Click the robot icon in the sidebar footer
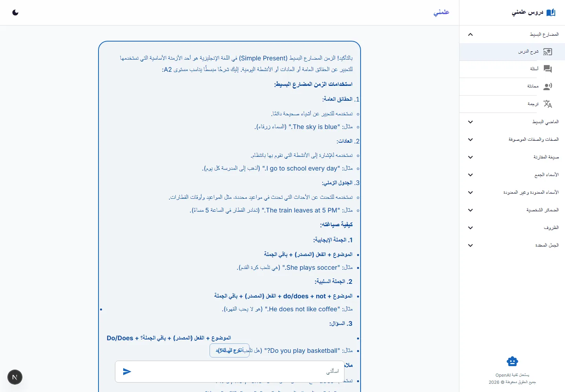Viewport: 565px width, 392px height. point(512,361)
